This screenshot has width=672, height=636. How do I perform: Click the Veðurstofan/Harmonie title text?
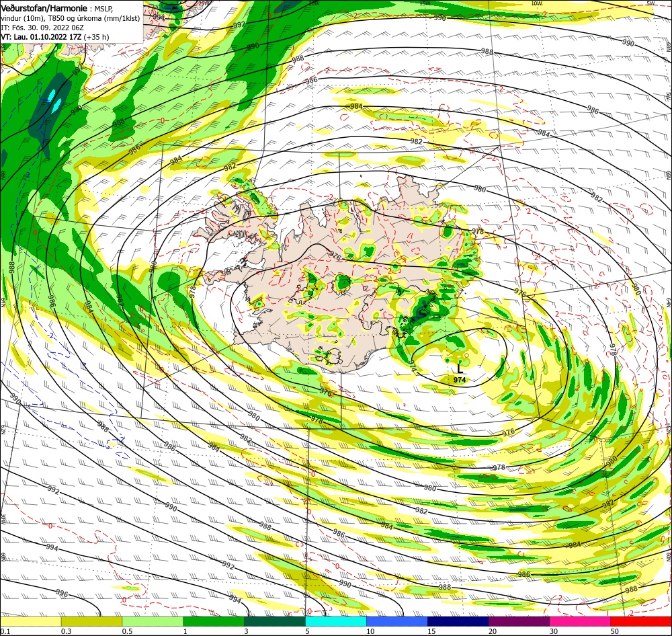tap(44, 8)
